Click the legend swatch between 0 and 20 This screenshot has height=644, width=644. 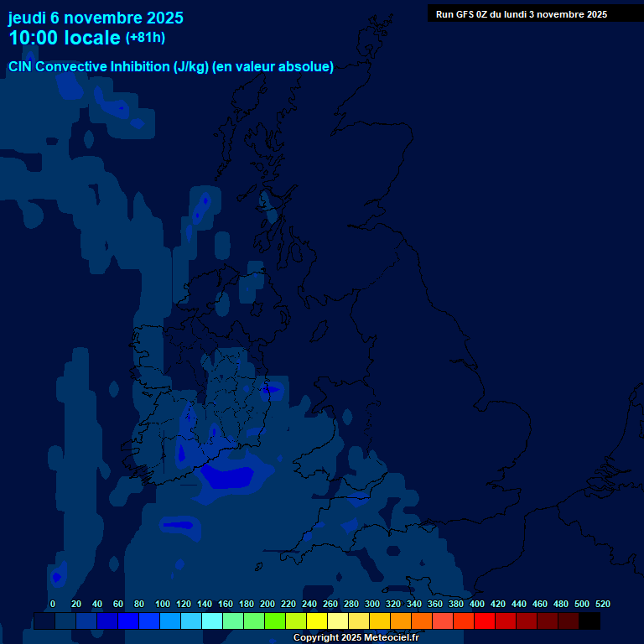[65, 621]
